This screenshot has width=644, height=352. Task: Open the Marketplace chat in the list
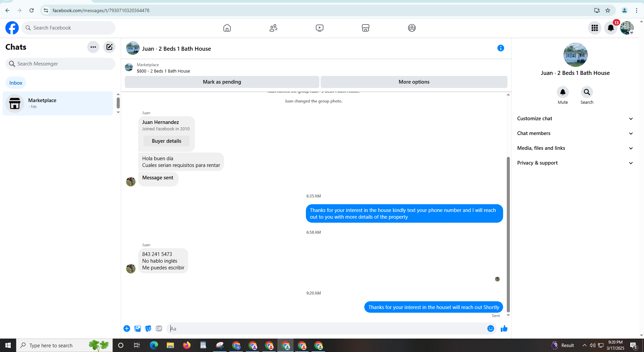tap(58, 103)
